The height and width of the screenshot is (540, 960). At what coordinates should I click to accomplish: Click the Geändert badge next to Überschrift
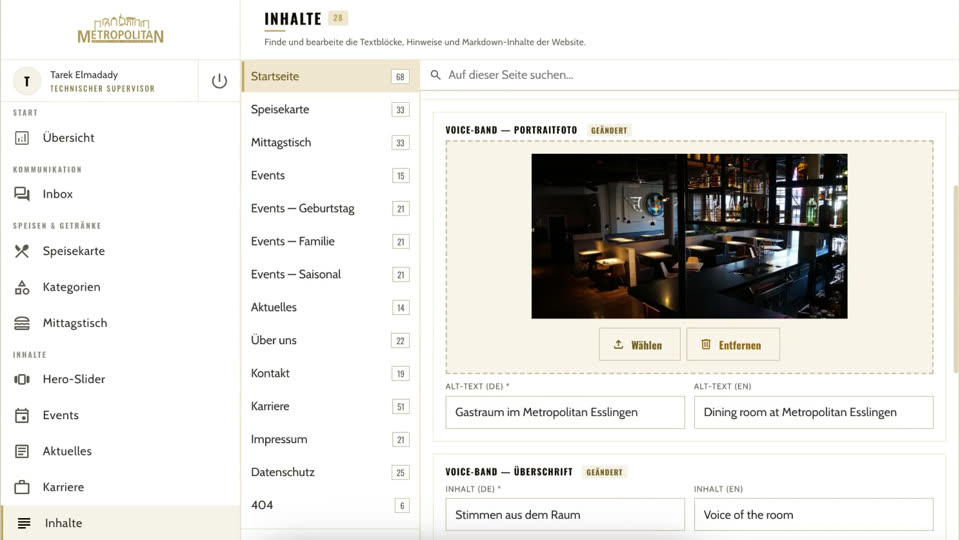604,472
